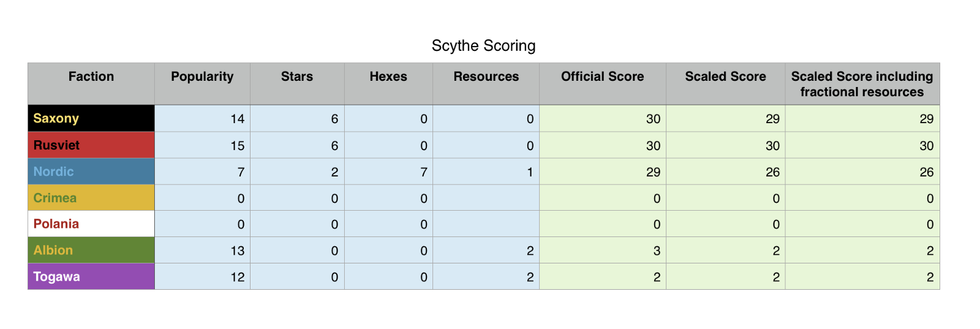The height and width of the screenshot is (329, 980).
Task: Click the Resources column header
Action: pyautogui.click(x=486, y=83)
